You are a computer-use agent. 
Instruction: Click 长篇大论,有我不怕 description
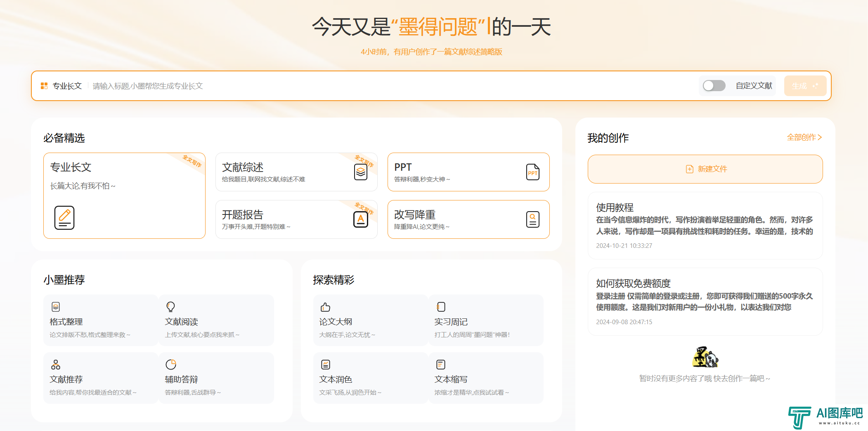[83, 186]
